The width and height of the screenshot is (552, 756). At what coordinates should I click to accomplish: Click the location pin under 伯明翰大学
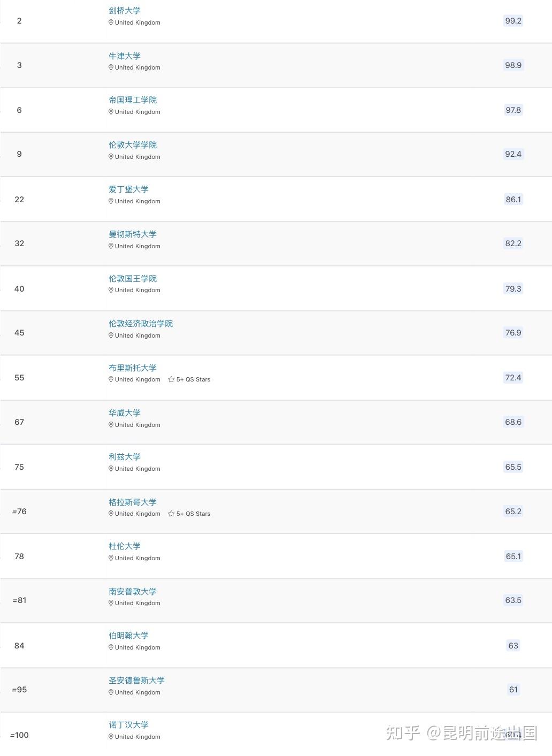point(111,647)
